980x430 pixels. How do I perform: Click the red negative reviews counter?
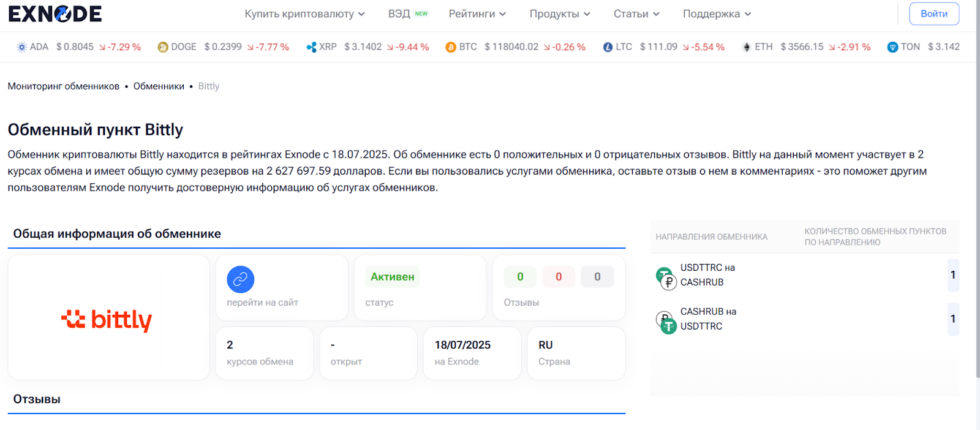click(x=559, y=277)
